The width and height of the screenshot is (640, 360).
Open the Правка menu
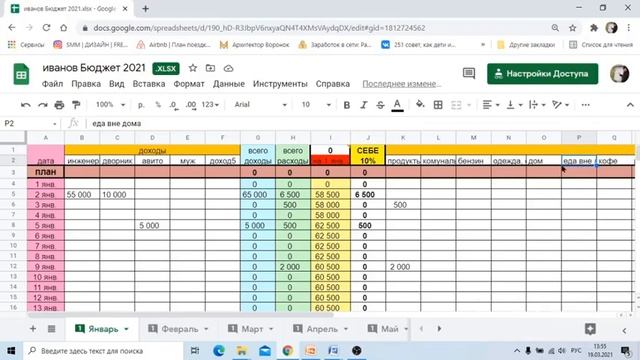[x=86, y=84]
